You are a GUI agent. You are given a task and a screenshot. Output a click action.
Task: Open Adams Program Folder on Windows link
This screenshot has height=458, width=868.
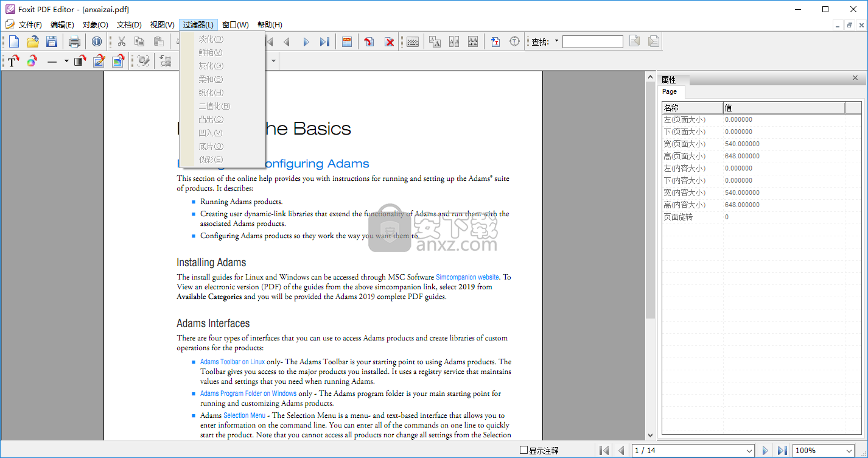pyautogui.click(x=248, y=393)
